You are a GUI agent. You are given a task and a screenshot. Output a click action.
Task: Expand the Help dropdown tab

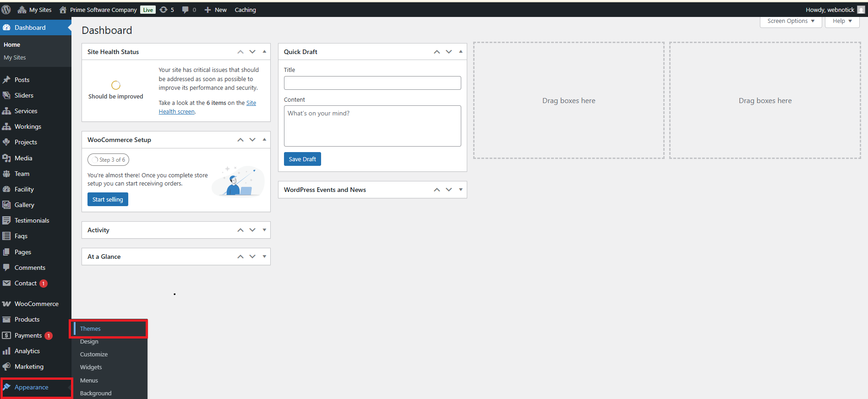pos(842,21)
